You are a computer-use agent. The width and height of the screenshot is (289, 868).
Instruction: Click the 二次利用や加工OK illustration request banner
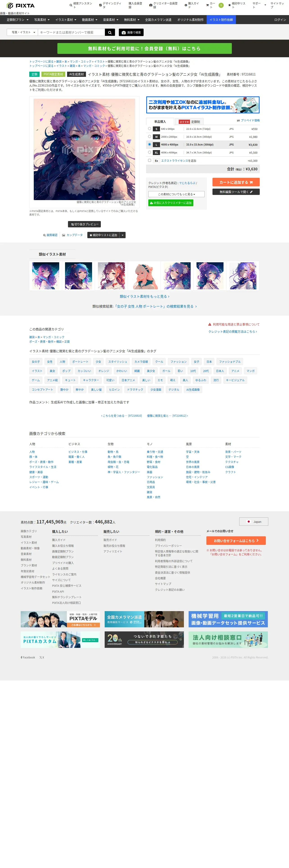coord(203,105)
